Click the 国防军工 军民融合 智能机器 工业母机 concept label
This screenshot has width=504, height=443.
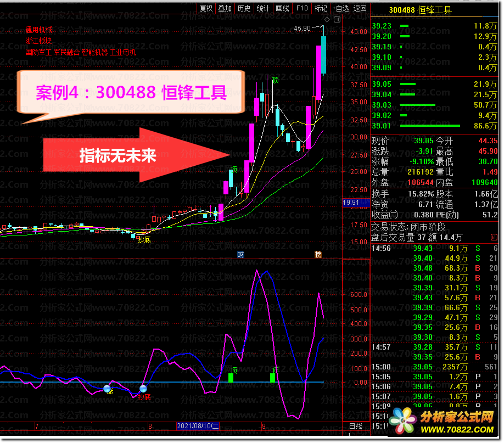[80, 52]
